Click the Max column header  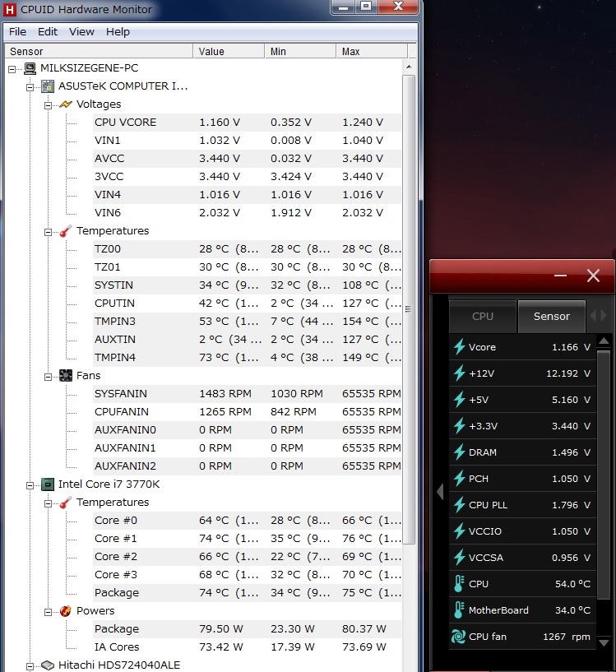coord(368,51)
